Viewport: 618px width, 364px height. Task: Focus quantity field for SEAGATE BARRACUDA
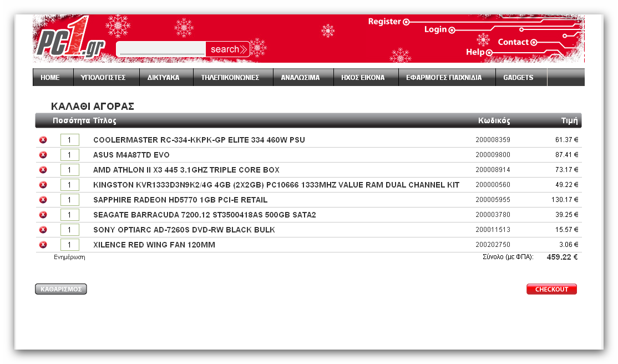[70, 215]
